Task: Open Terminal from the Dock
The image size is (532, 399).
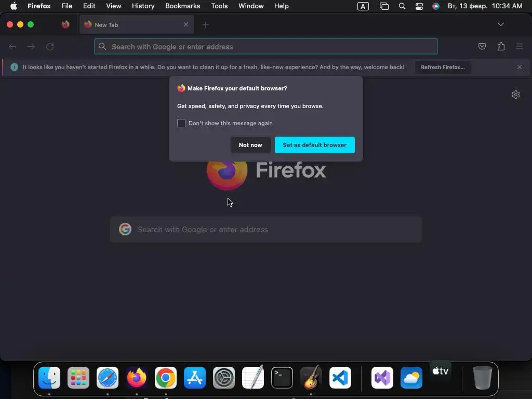Action: pyautogui.click(x=282, y=378)
